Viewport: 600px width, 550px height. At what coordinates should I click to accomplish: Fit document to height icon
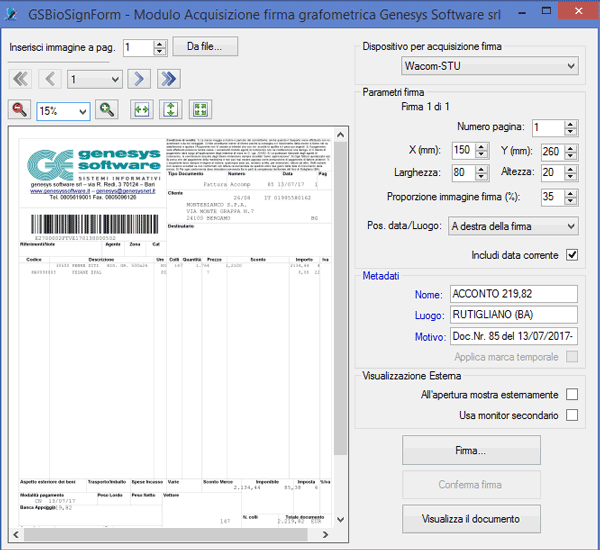click(170, 110)
